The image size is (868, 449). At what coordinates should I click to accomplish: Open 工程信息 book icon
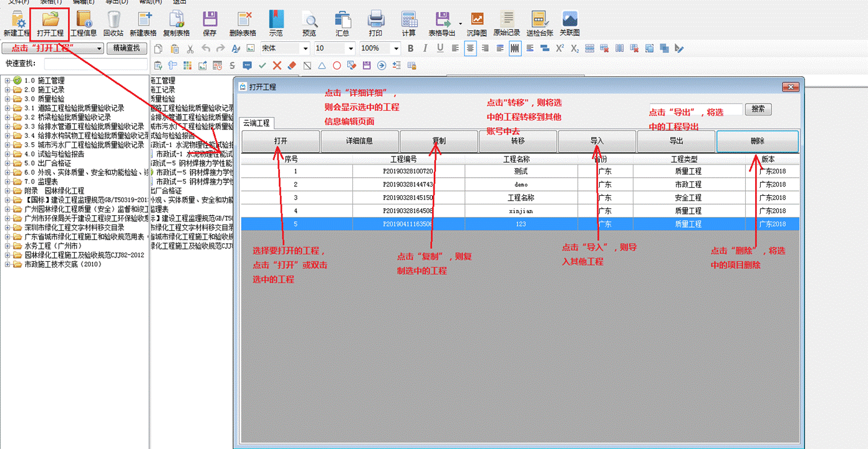84,20
